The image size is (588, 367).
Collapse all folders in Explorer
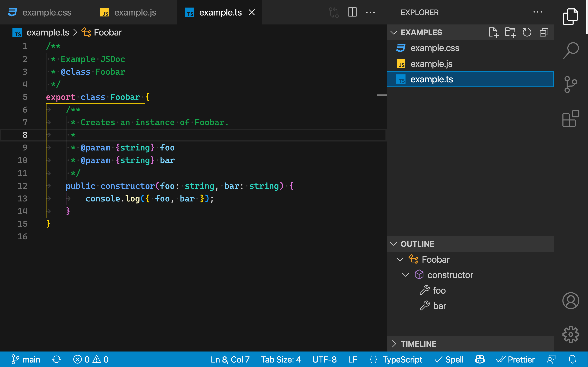544,32
